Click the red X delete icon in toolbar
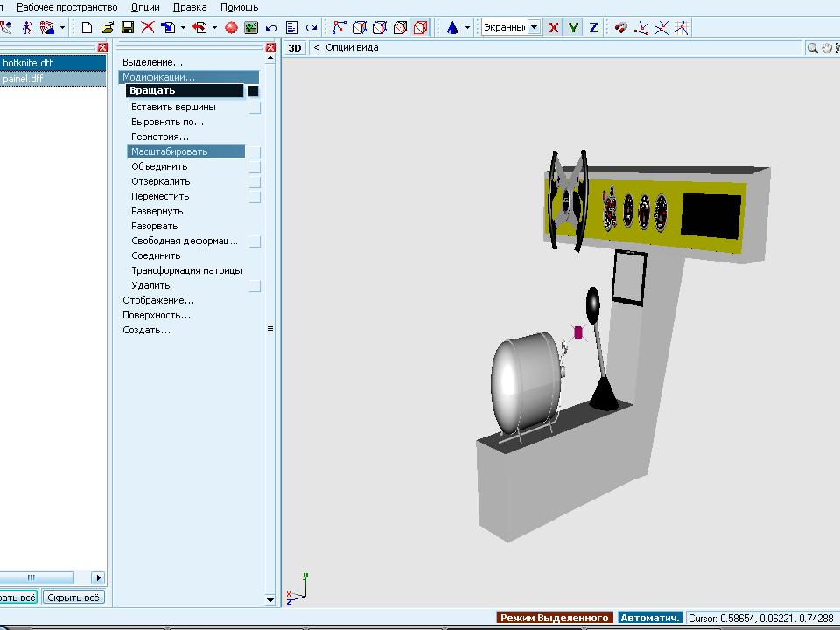This screenshot has height=630, width=840. [148, 27]
